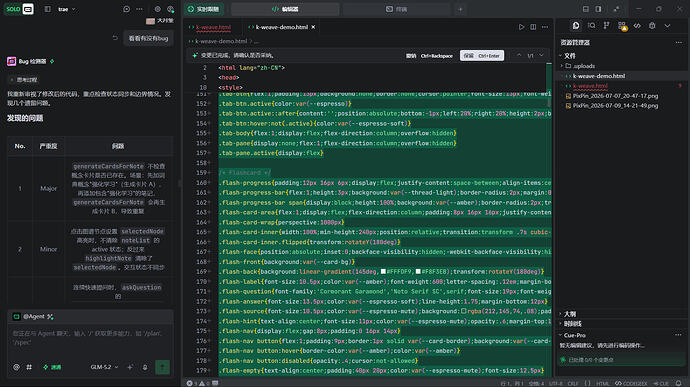Toggle the SOLO mode switch
Screen dimensions: 690x387
click(19, 9)
